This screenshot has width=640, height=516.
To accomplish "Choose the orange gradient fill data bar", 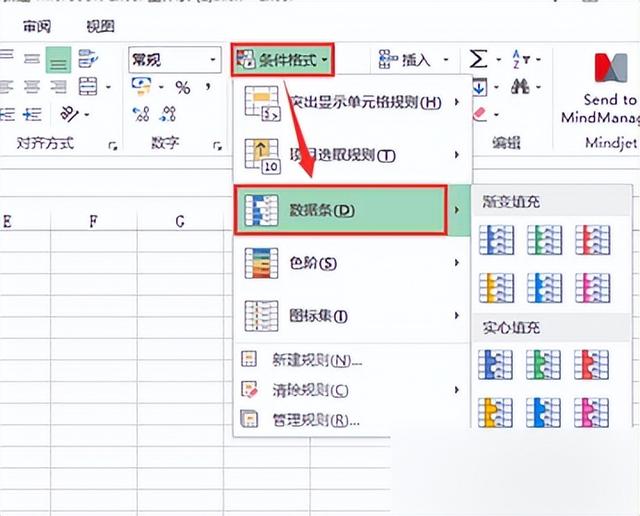I will [496, 288].
